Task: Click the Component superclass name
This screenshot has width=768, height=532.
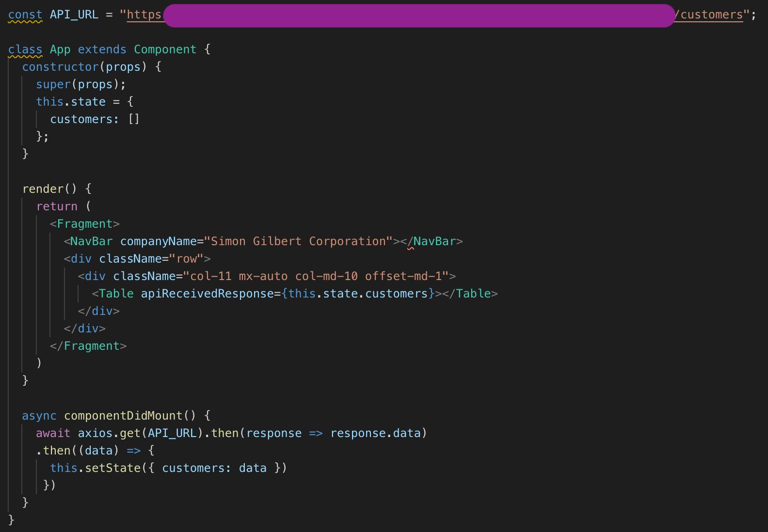Action: click(165, 49)
